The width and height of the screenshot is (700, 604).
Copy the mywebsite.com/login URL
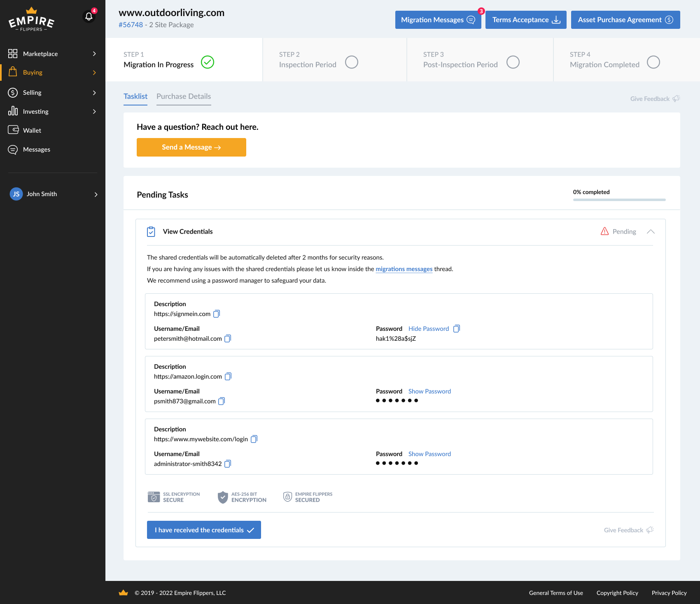click(254, 439)
